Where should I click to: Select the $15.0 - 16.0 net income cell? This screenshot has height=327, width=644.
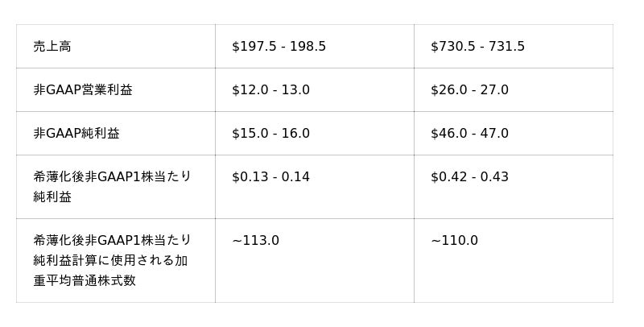tap(270, 134)
